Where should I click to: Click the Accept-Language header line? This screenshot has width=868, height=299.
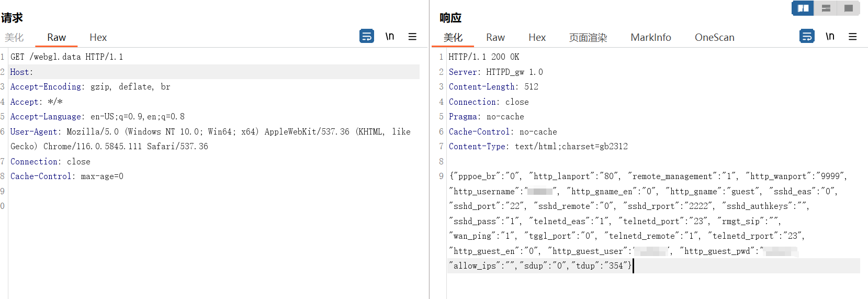(x=97, y=116)
